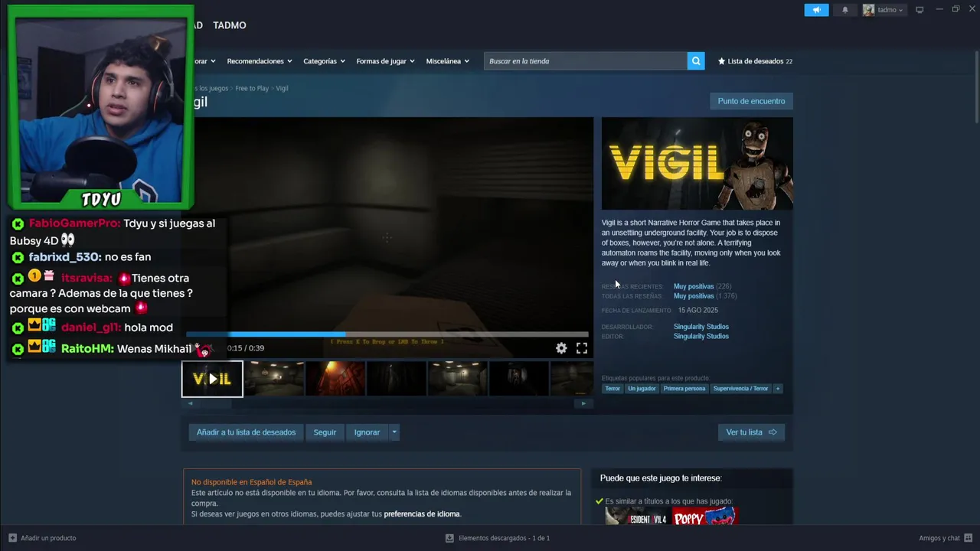The height and width of the screenshot is (551, 980).
Task: Open publisher Singularity Studios link
Action: tap(701, 337)
